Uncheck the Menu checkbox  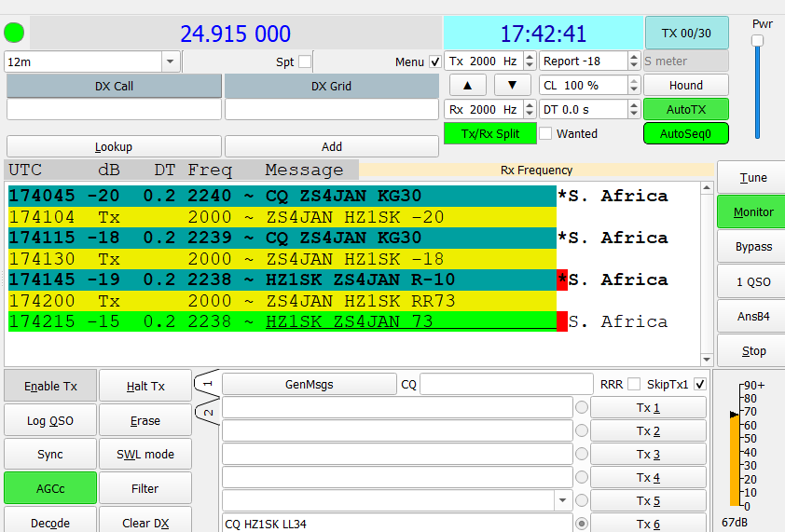[x=435, y=61]
